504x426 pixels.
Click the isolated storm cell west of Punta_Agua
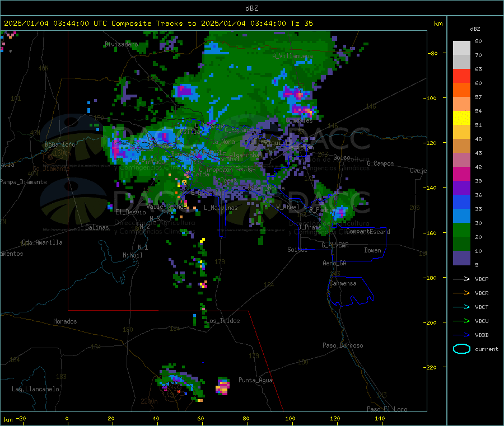tap(222, 386)
